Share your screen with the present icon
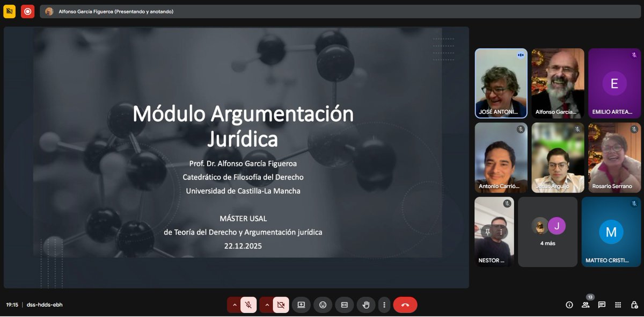 [301, 305]
